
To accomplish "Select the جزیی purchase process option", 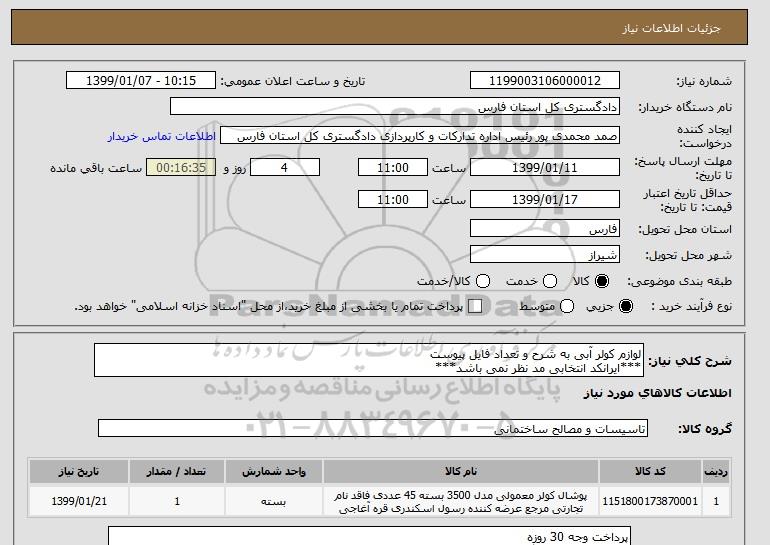I will pos(626,306).
